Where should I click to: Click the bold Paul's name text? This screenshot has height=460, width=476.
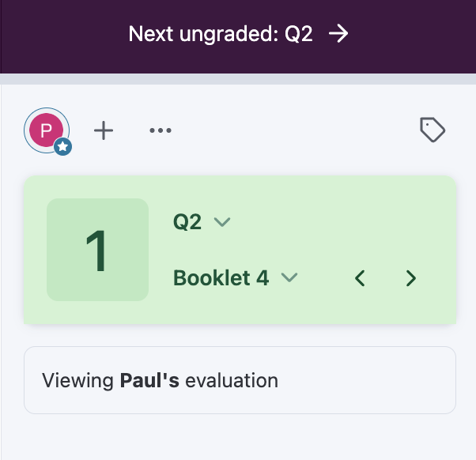click(x=148, y=380)
